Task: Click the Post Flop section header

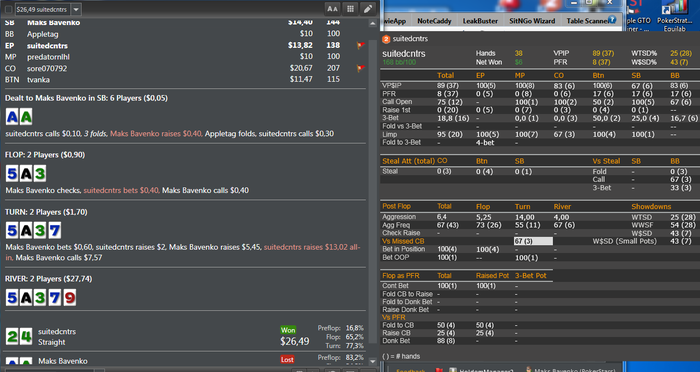Action: [x=396, y=206]
